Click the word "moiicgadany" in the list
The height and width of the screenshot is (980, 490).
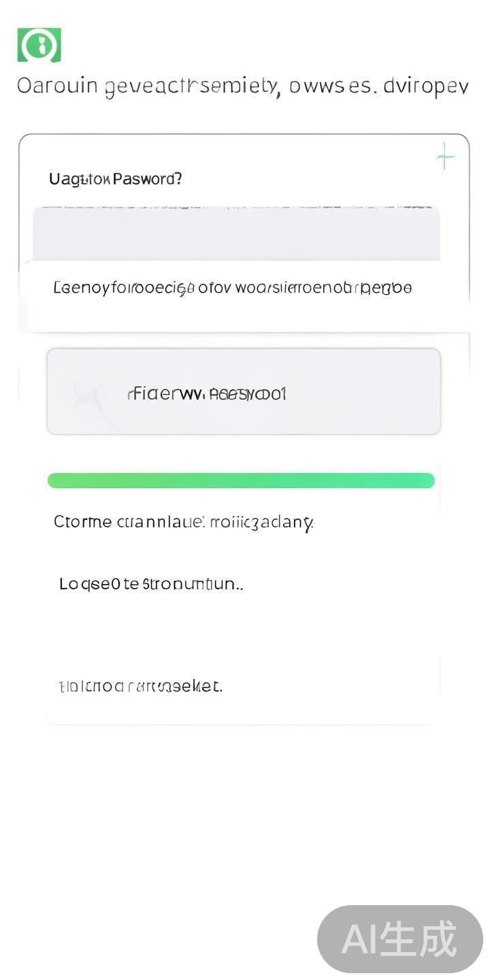(x=261, y=522)
